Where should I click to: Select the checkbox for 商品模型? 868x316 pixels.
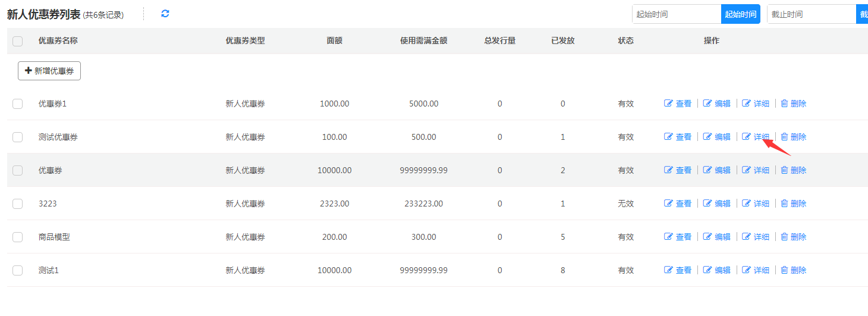18,237
